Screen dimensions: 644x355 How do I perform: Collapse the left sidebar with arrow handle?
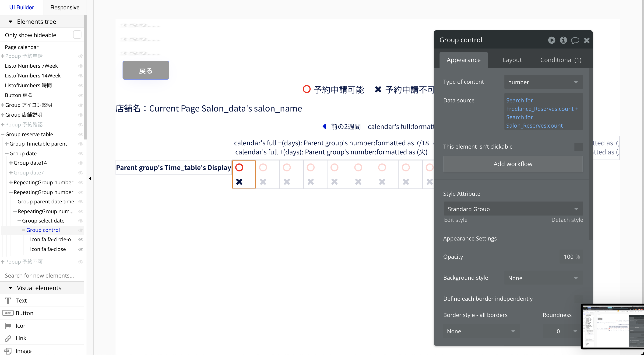[90, 178]
